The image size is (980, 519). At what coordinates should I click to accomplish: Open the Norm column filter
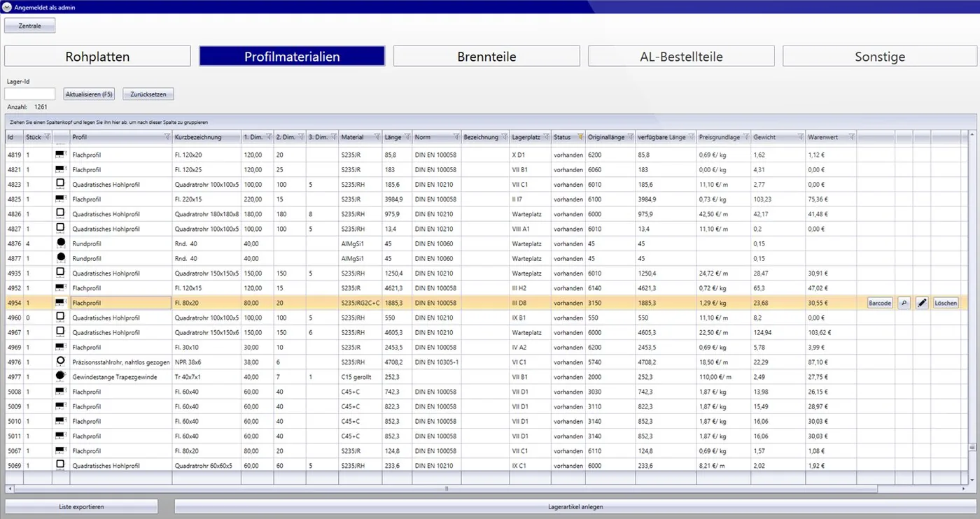click(x=456, y=137)
